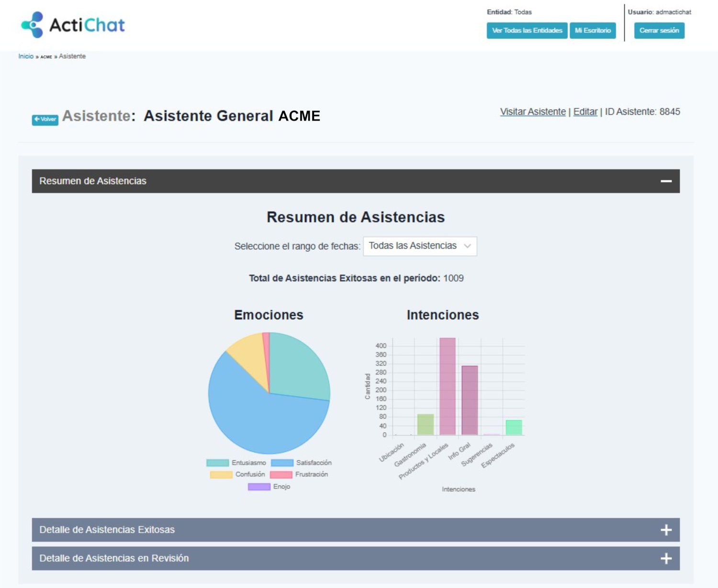Click plus icon on Detalle de Asistencias en Revisión
The height and width of the screenshot is (588, 718).
(666, 559)
